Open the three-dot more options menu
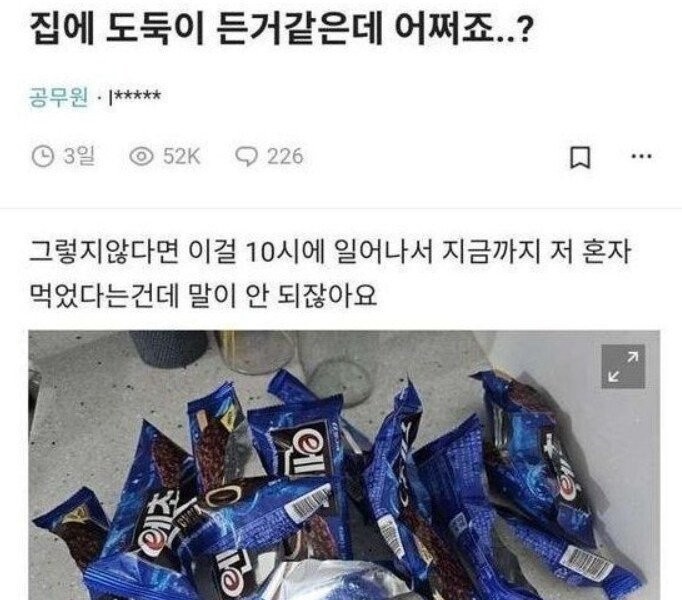The width and height of the screenshot is (682, 600). coord(642,156)
